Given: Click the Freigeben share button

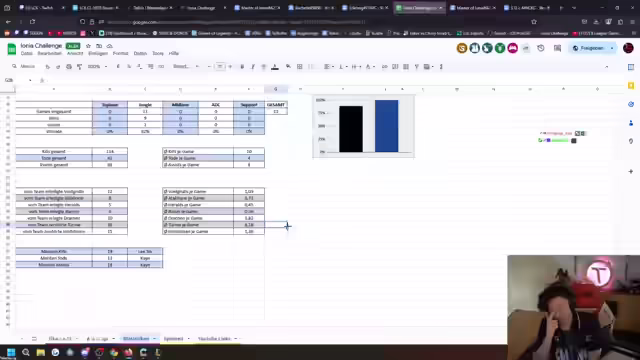Looking at the screenshot, I should [588, 48].
